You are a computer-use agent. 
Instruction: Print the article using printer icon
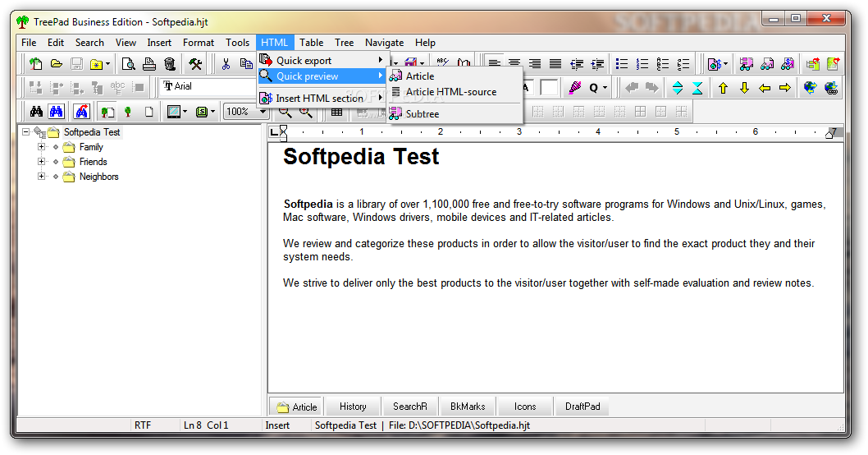point(149,64)
